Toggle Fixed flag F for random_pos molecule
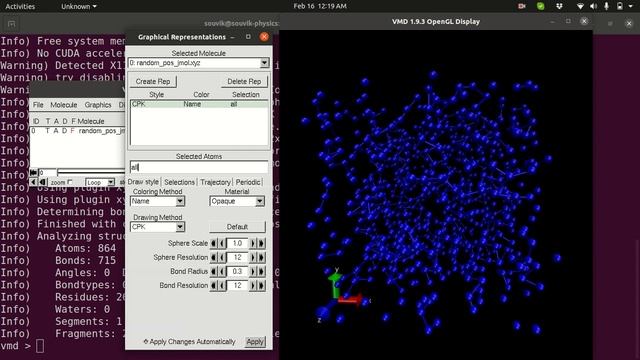Image resolution: width=640 pixels, height=360 pixels. pos(72,131)
